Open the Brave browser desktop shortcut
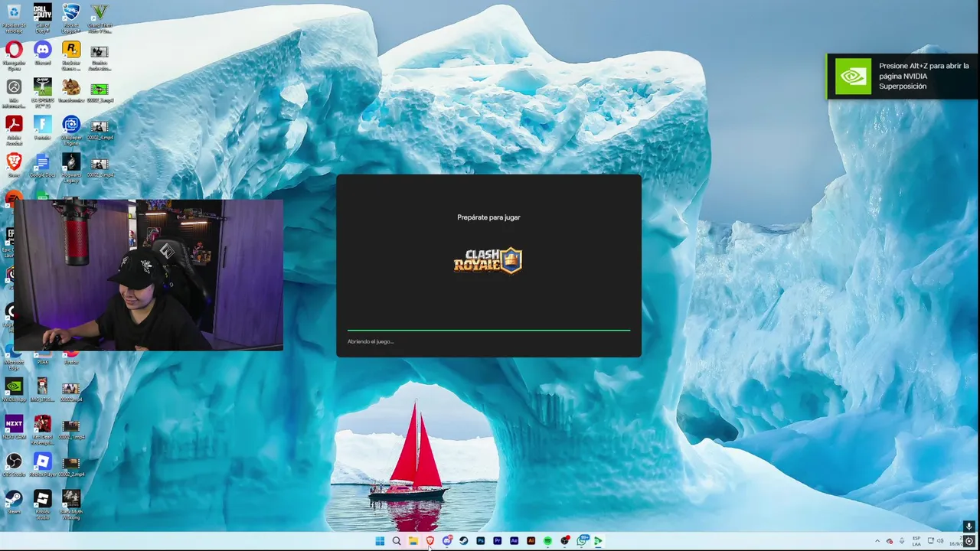 coord(14,164)
